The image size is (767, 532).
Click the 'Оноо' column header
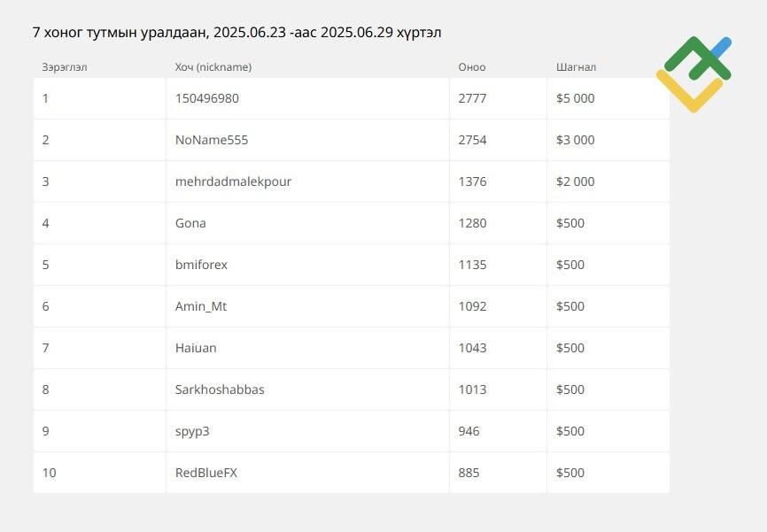pyautogui.click(x=471, y=67)
